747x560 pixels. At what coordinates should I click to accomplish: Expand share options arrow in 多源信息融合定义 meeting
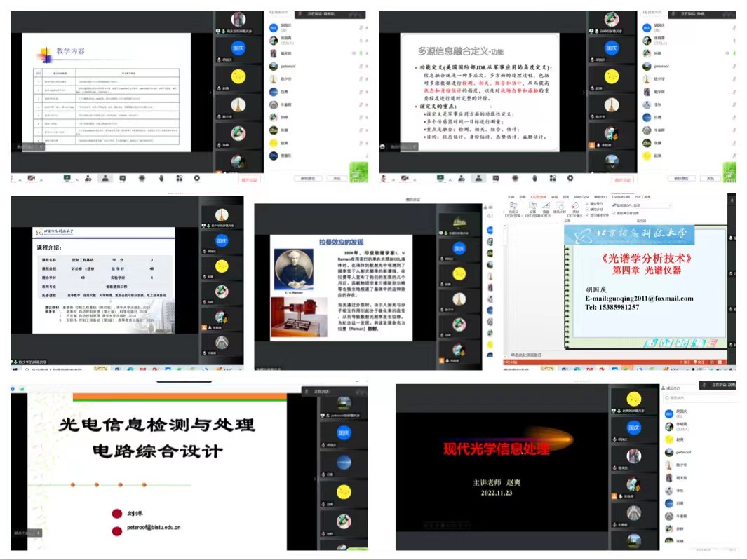click(x=449, y=180)
